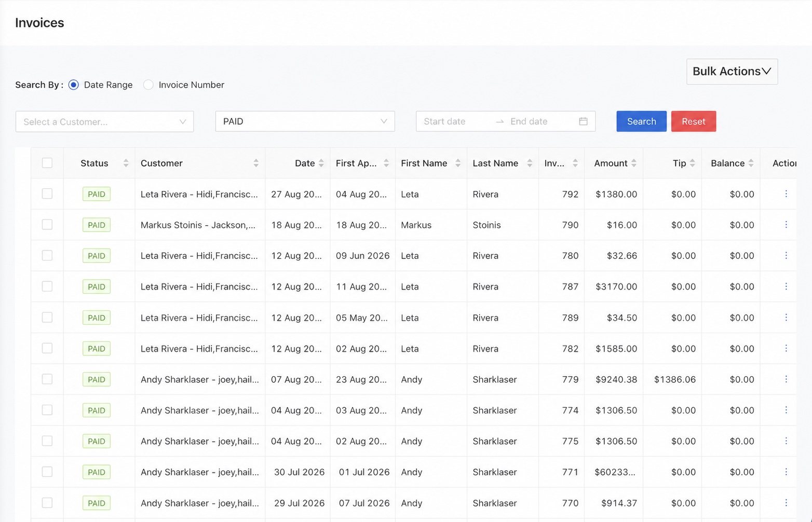Open actions menu for invoice 787

point(786,286)
